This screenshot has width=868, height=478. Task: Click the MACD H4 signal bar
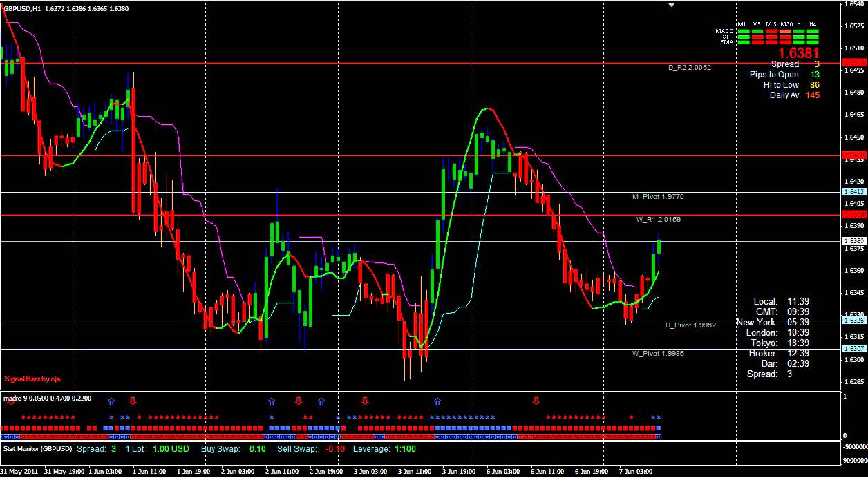[813, 31]
